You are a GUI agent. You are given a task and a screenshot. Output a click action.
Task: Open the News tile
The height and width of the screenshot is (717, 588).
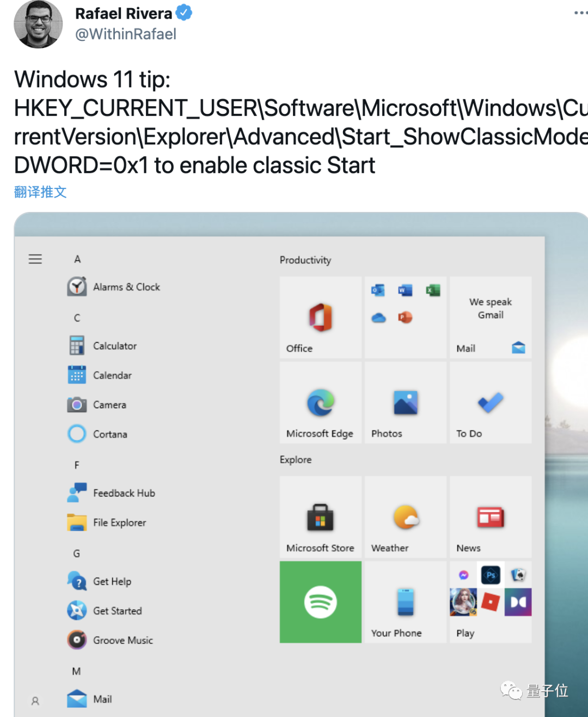(x=491, y=517)
